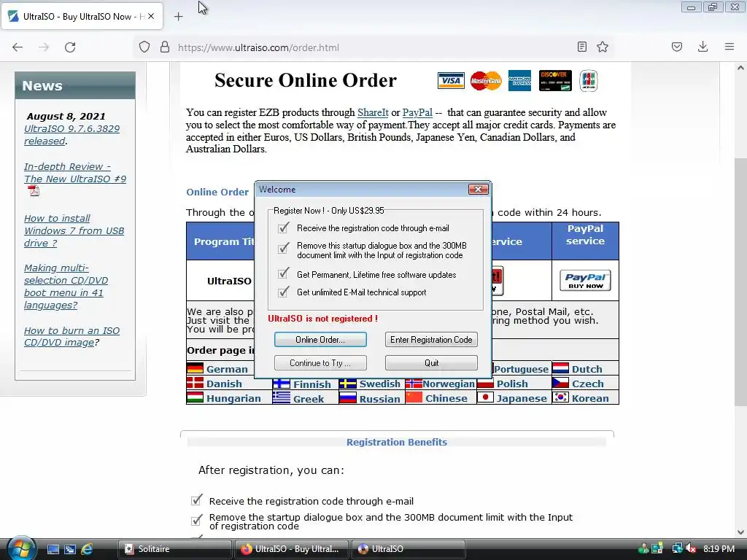747x560 pixels.
Task: Open a new browser tab
Action: coord(178,17)
